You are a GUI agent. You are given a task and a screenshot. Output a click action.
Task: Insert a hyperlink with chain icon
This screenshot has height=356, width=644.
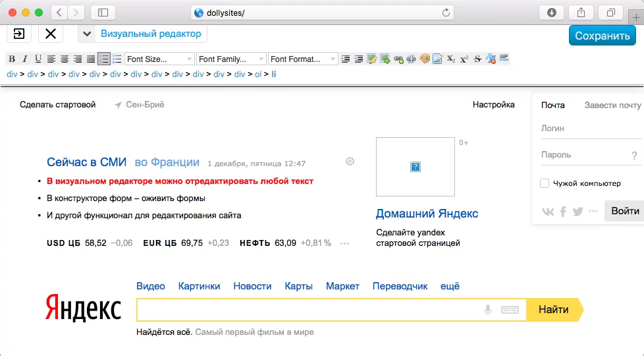[398, 59]
